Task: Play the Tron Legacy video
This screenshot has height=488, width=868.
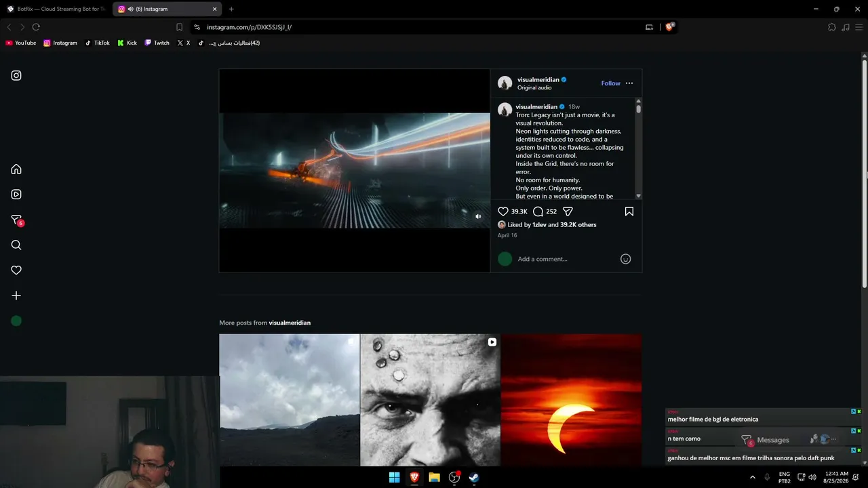Action: [355, 170]
